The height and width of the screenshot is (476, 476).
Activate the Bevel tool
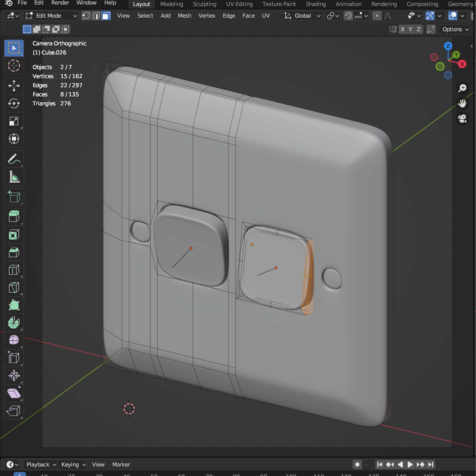pos(14,252)
